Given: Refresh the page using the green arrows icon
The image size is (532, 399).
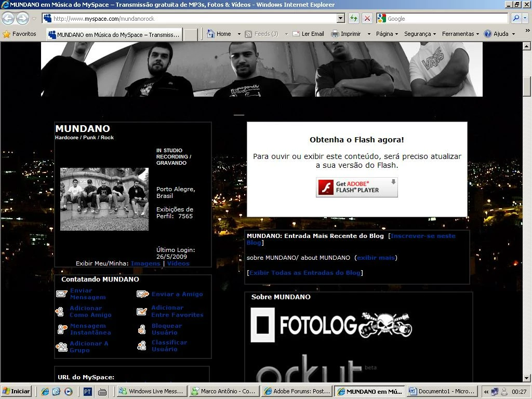Looking at the screenshot, I should pyautogui.click(x=353, y=18).
